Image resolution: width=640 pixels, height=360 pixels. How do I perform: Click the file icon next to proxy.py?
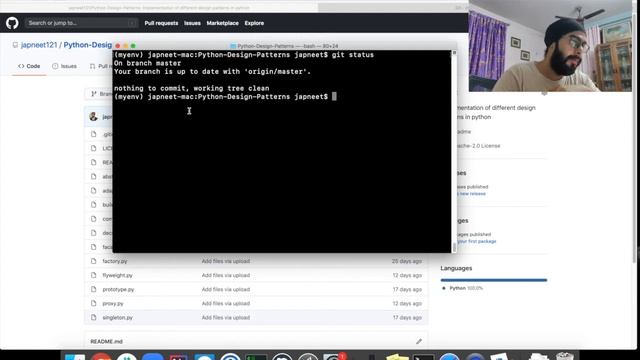point(94,304)
